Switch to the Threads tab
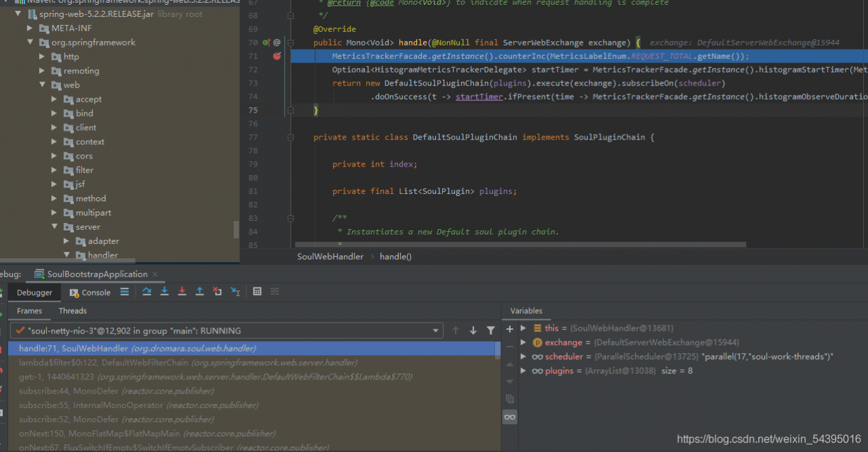 pyautogui.click(x=73, y=311)
